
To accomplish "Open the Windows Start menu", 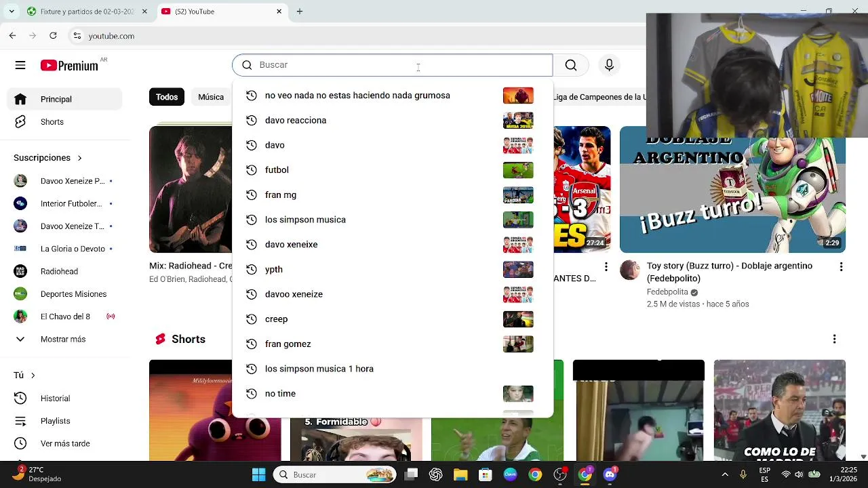I will 258,474.
